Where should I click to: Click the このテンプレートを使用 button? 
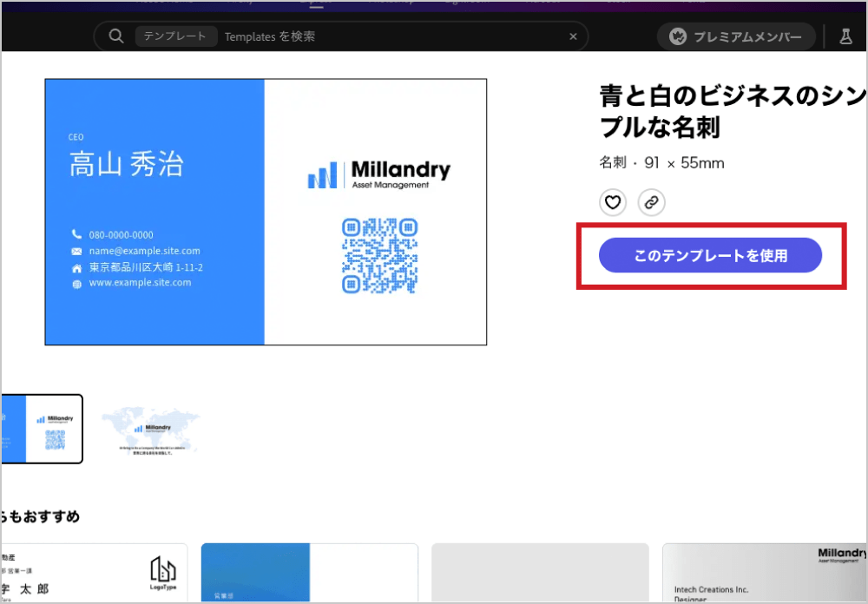[710, 254]
